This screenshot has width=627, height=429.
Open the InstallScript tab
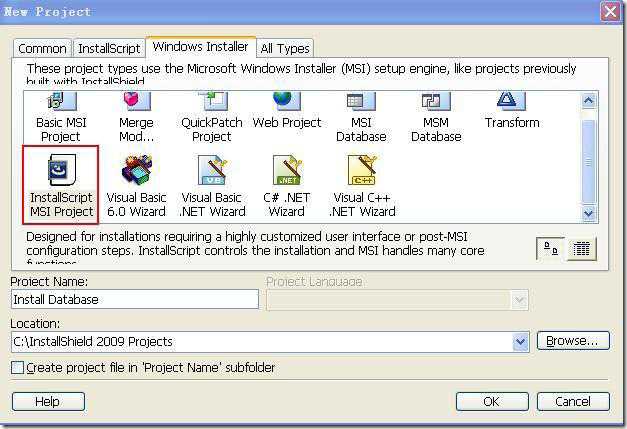point(109,48)
